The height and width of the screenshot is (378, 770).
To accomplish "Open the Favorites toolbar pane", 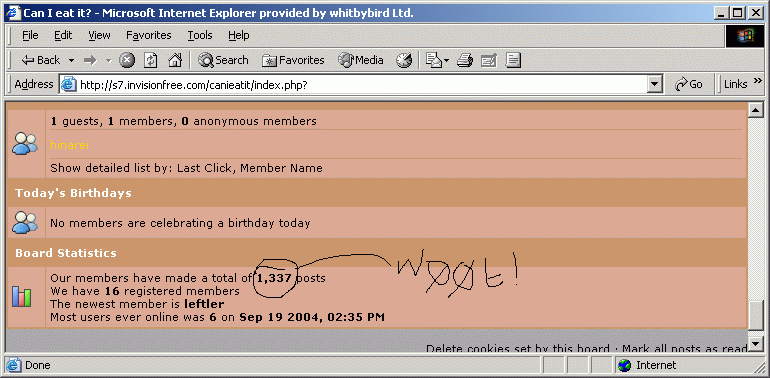I will click(293, 60).
